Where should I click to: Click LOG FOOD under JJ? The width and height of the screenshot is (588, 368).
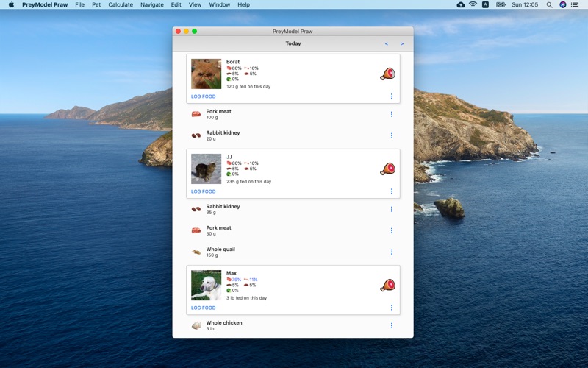[x=204, y=191]
